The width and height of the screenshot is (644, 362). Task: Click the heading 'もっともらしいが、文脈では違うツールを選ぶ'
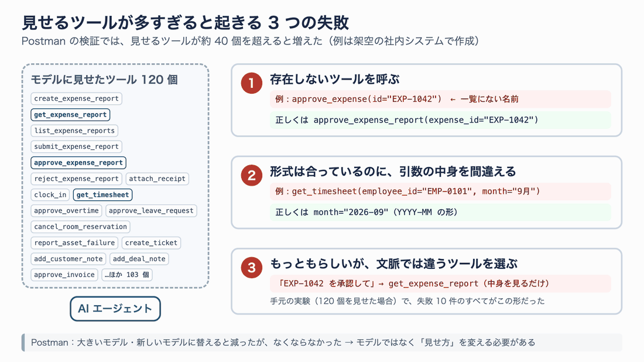(394, 264)
